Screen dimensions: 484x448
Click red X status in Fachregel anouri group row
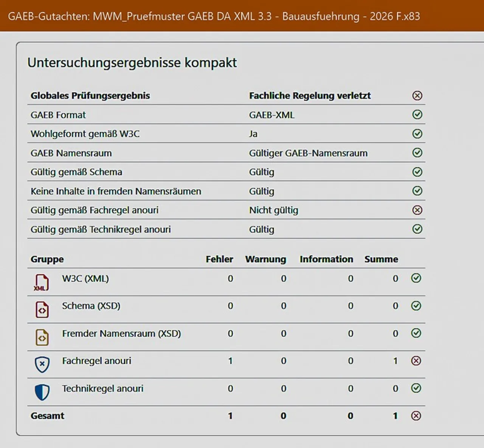pos(416,361)
